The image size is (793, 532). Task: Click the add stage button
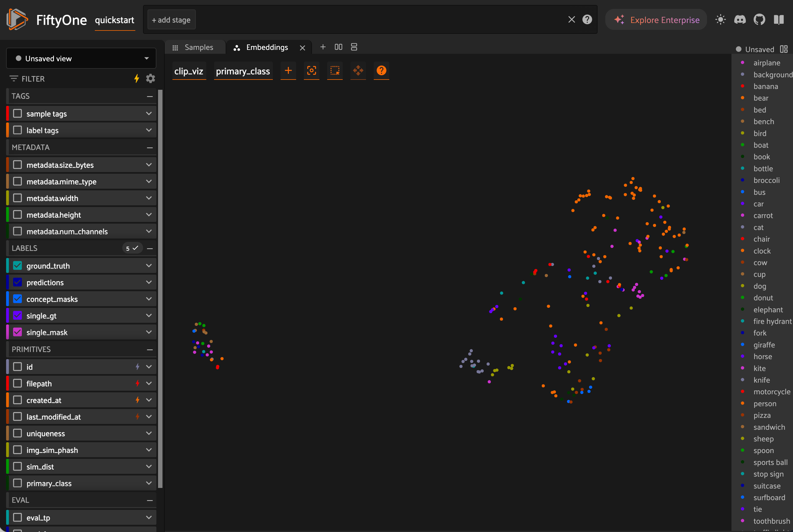171,20
